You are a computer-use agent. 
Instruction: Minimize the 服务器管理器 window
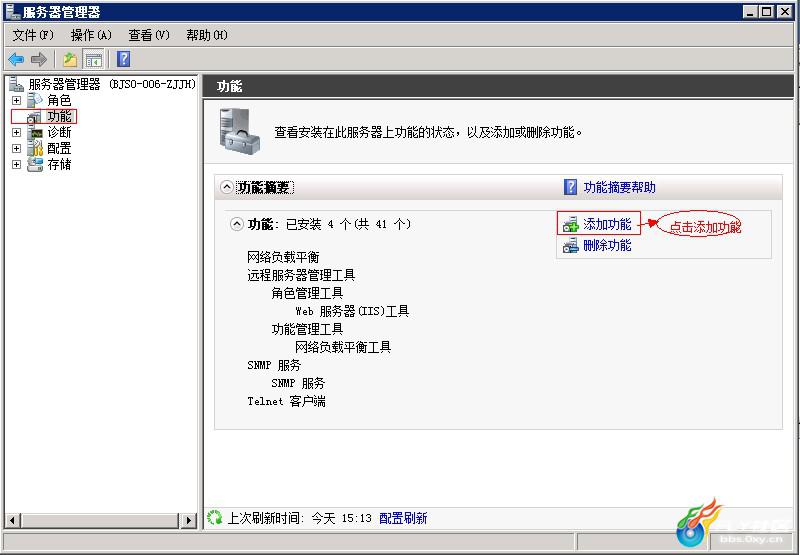point(750,11)
